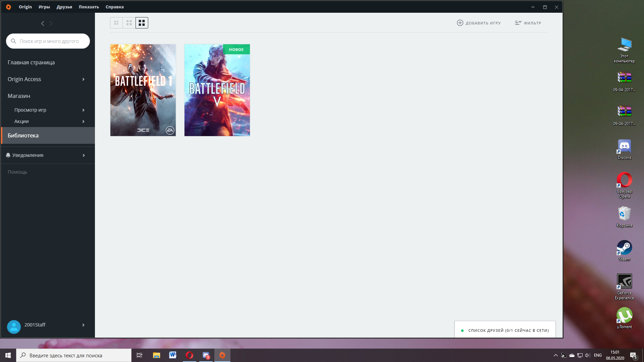The height and width of the screenshot is (362, 644).
Task: Switch to small tile view
Action: point(116,23)
